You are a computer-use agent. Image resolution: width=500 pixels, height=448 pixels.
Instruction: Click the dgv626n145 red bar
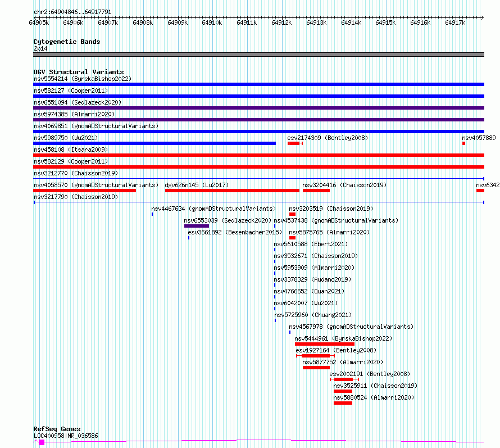tap(232, 191)
